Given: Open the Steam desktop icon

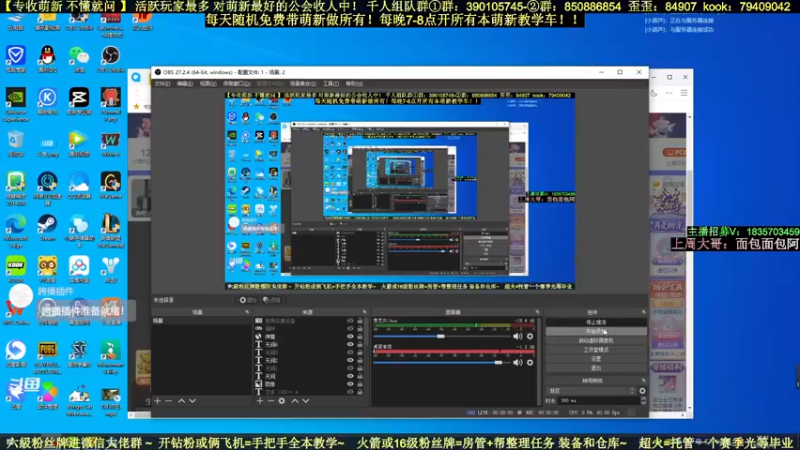Looking at the screenshot, I should pyautogui.click(x=47, y=228).
